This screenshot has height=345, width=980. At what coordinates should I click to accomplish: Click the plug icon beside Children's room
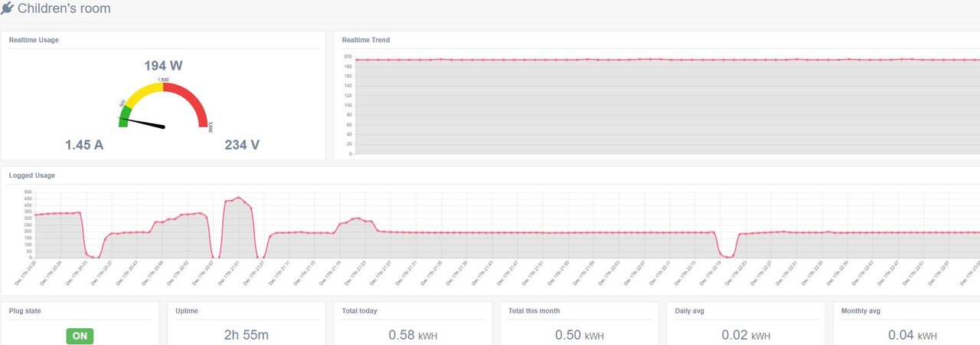(7, 8)
